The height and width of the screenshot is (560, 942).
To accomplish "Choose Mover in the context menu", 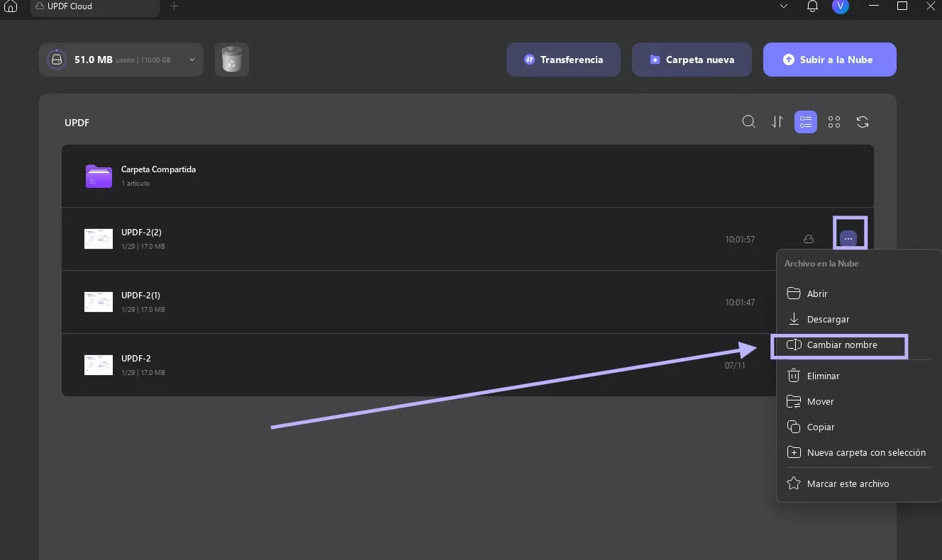I will click(x=858, y=401).
